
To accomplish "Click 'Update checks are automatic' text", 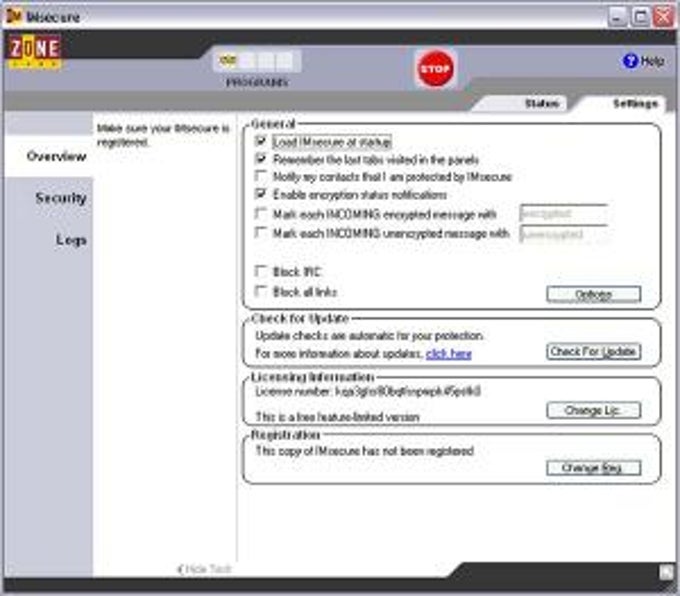I will pyautogui.click(x=369, y=336).
